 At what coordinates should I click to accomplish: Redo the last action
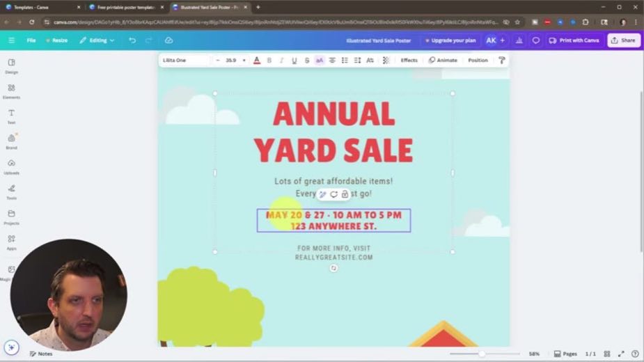(x=149, y=40)
